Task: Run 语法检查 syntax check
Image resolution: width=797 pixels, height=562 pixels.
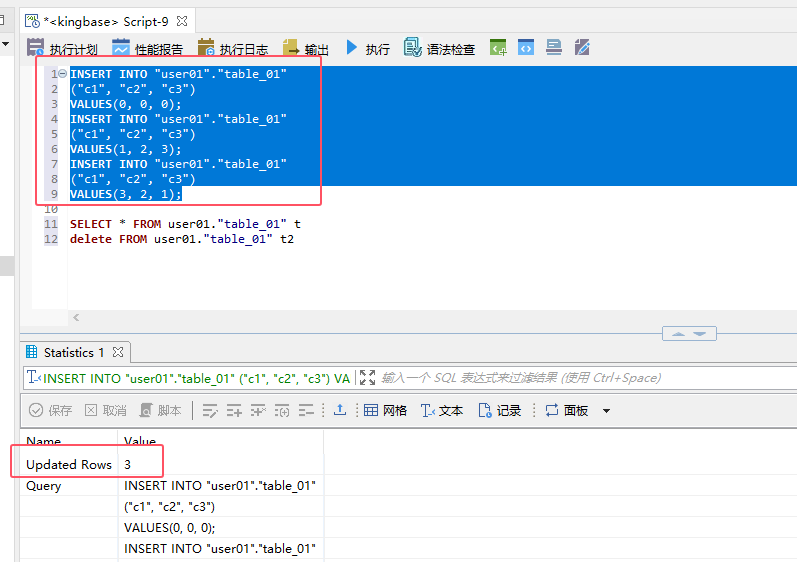Action: point(440,48)
